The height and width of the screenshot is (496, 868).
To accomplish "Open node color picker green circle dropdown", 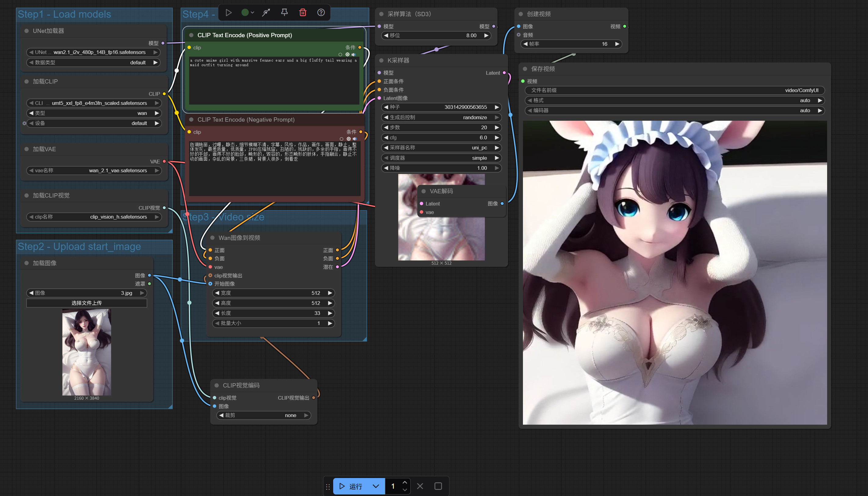I will pos(247,12).
